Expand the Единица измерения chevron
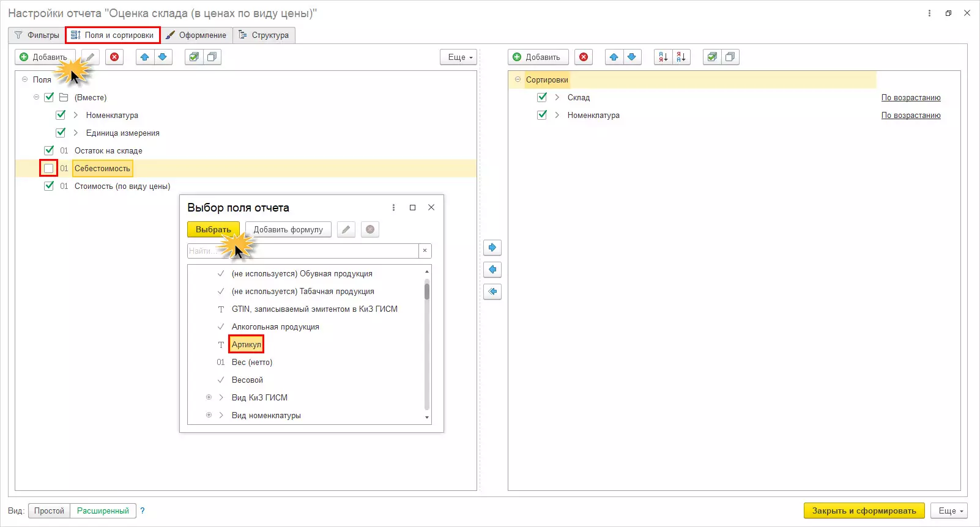Viewport: 980px width, 527px height. 76,133
